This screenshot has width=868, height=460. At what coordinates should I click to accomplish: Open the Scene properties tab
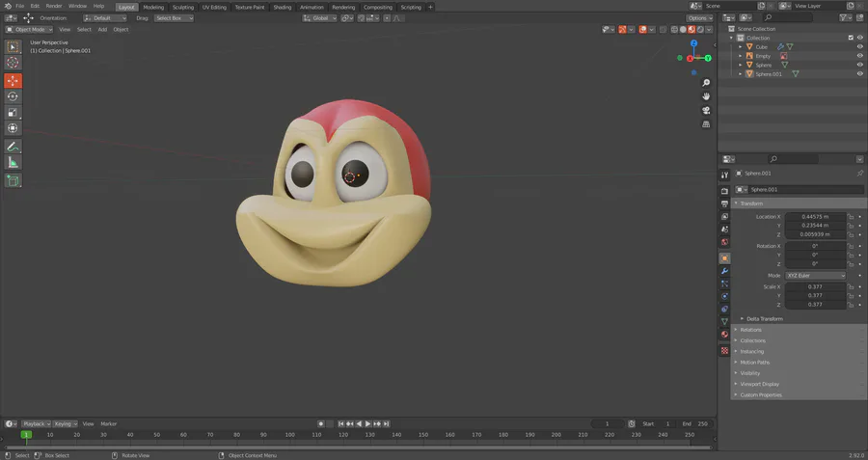coord(724,230)
